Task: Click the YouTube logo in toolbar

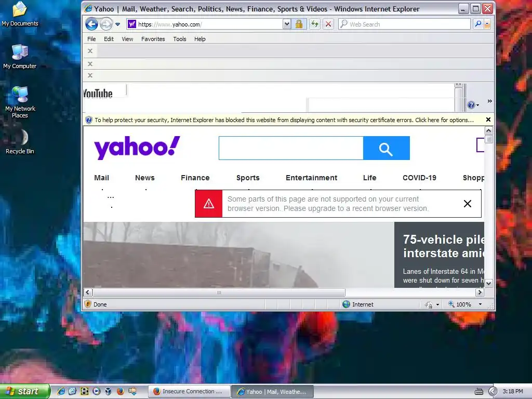Action: 98,93
